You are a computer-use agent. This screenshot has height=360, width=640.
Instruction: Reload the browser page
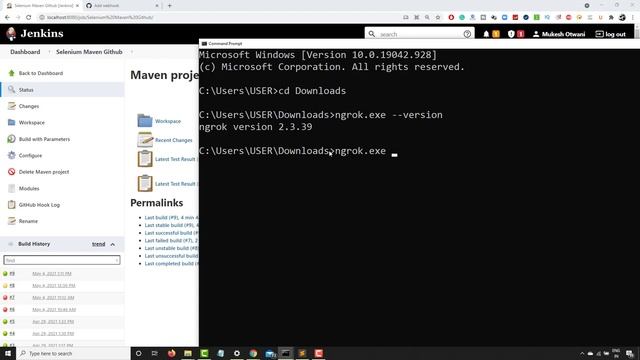pyautogui.click(x=29, y=17)
